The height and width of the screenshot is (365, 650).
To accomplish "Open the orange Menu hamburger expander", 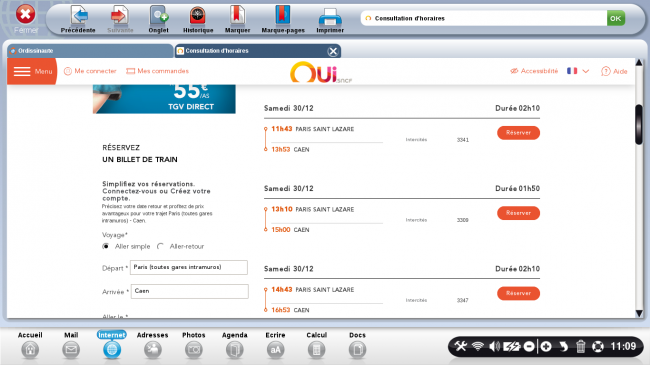I will pos(32,71).
